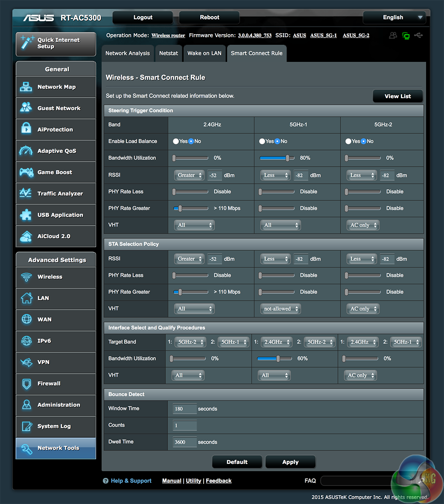Click the Adaptive QoS gauge icon
Screen dimensions: 444x504
[26, 151]
